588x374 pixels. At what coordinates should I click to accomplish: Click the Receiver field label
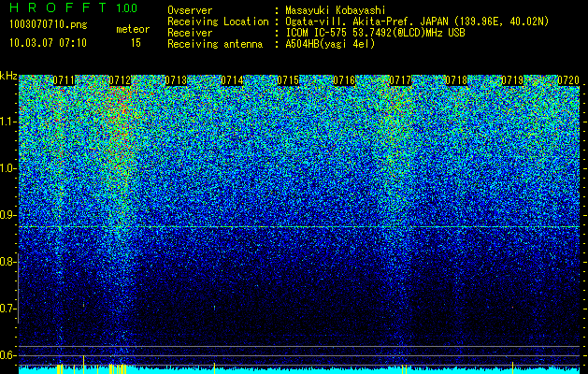click(190, 33)
